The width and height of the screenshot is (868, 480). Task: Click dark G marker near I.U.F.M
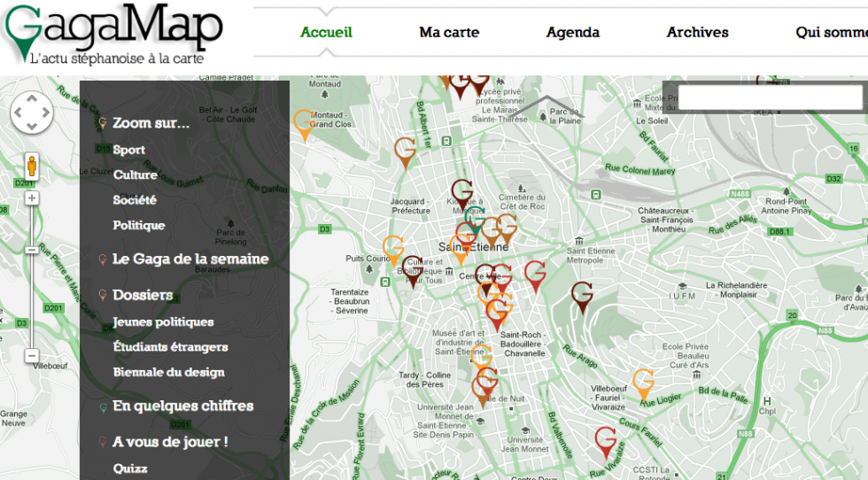(583, 298)
